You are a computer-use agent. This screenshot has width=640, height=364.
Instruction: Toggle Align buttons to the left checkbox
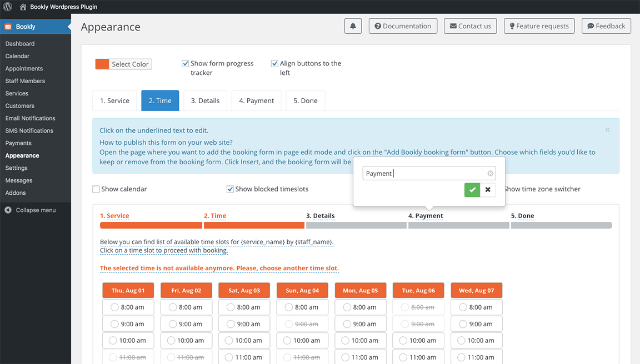point(274,64)
